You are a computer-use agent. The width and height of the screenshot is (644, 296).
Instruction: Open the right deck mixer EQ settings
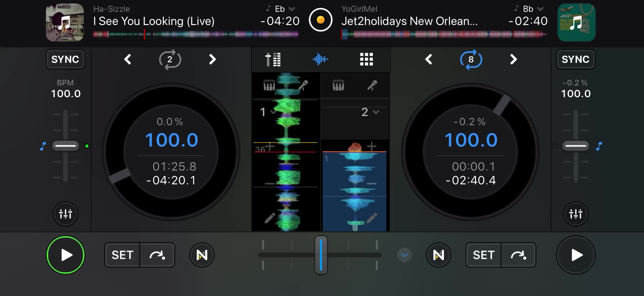[575, 214]
